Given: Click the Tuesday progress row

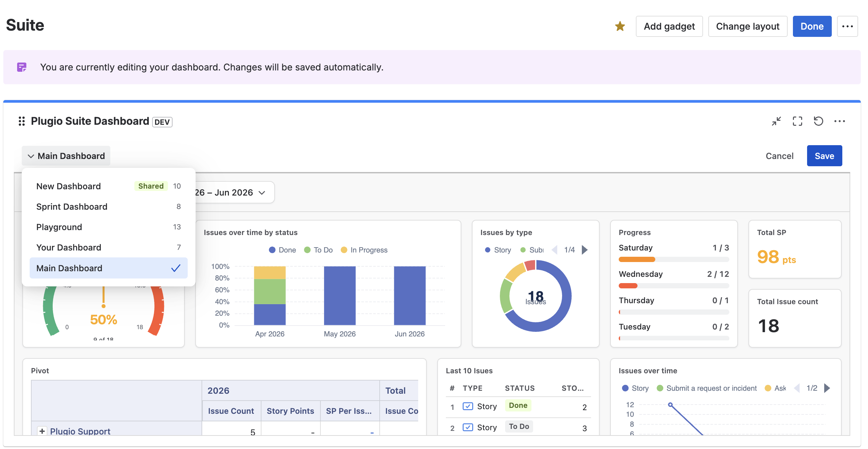Looking at the screenshot, I should pos(674,332).
